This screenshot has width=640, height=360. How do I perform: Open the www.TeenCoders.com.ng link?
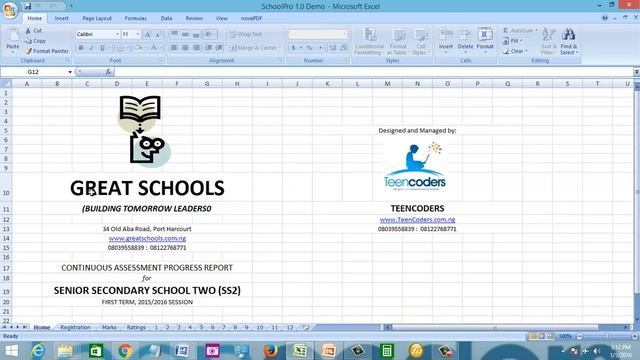tap(418, 220)
